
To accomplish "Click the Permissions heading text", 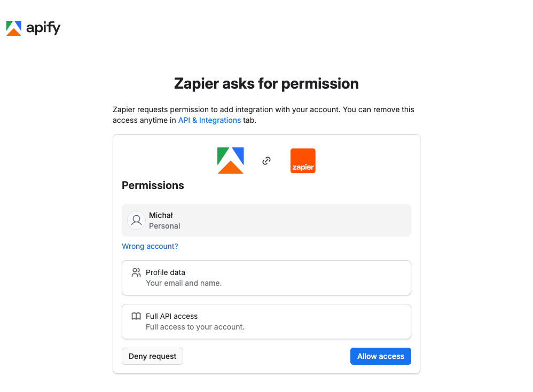I will point(153,185).
